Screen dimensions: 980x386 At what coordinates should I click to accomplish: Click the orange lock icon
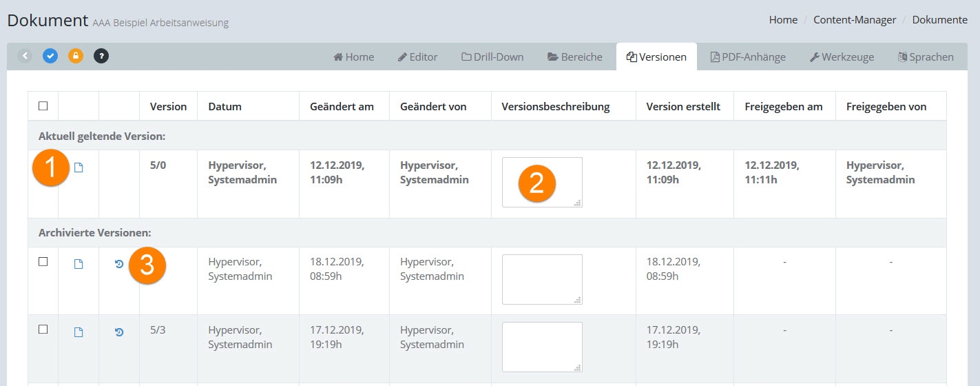[76, 56]
